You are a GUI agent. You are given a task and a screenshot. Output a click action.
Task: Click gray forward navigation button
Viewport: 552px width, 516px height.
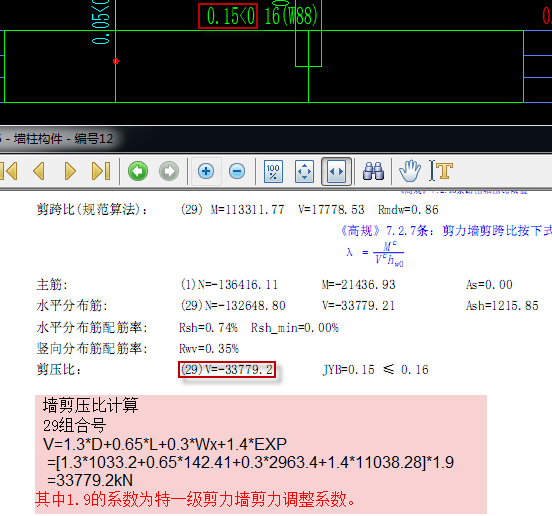[169, 171]
